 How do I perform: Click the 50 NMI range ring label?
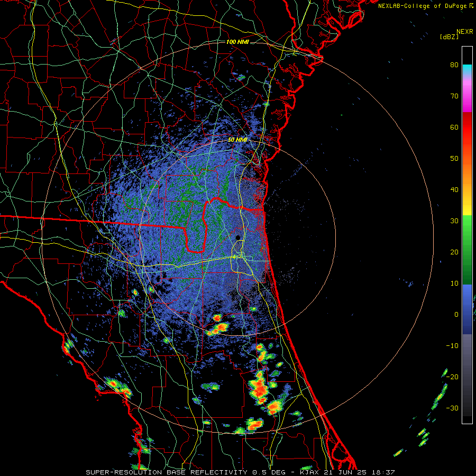237,140
